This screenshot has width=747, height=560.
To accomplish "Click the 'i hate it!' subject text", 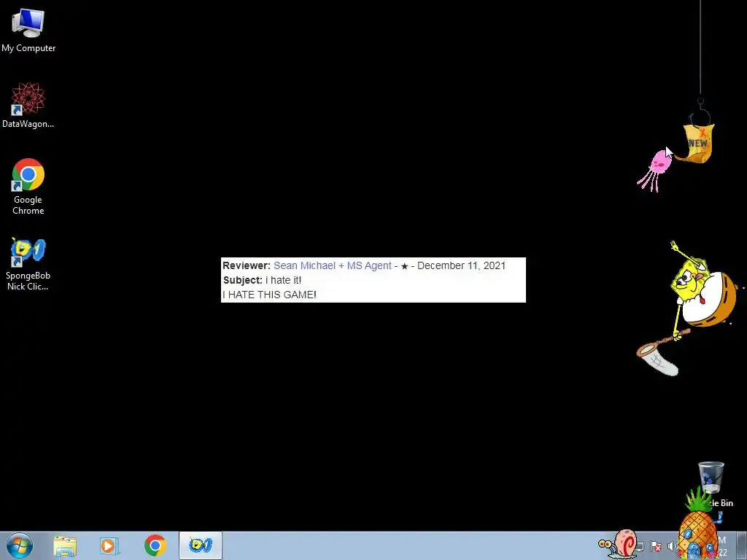I will point(284,280).
